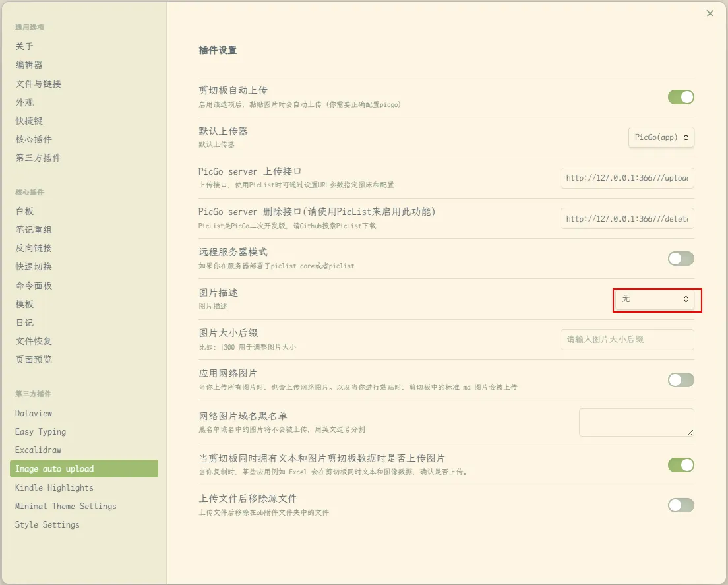This screenshot has height=585, width=728.
Task: Turn on 应用网络图片 switch
Action: tap(681, 380)
